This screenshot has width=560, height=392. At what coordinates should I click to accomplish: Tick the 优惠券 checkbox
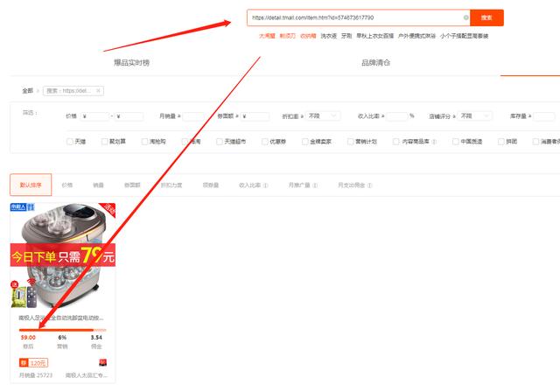264,142
